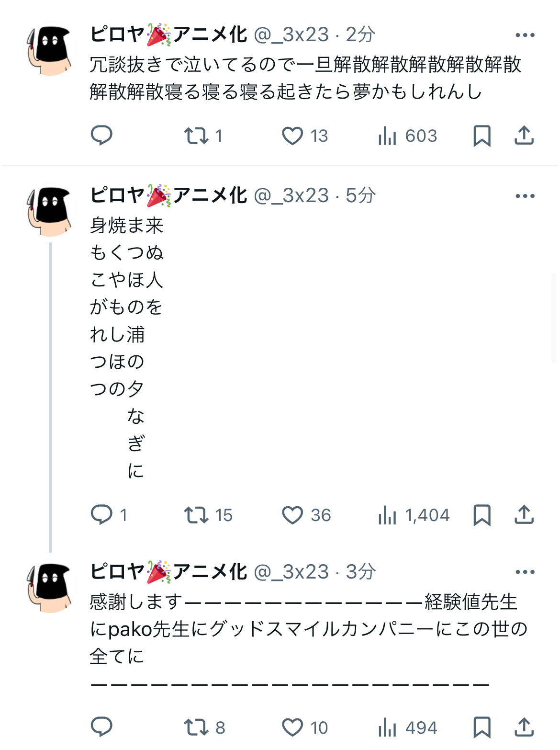Like the tweet with 36 likes
Viewport: 560px width, 750px height.
pyautogui.click(x=292, y=515)
